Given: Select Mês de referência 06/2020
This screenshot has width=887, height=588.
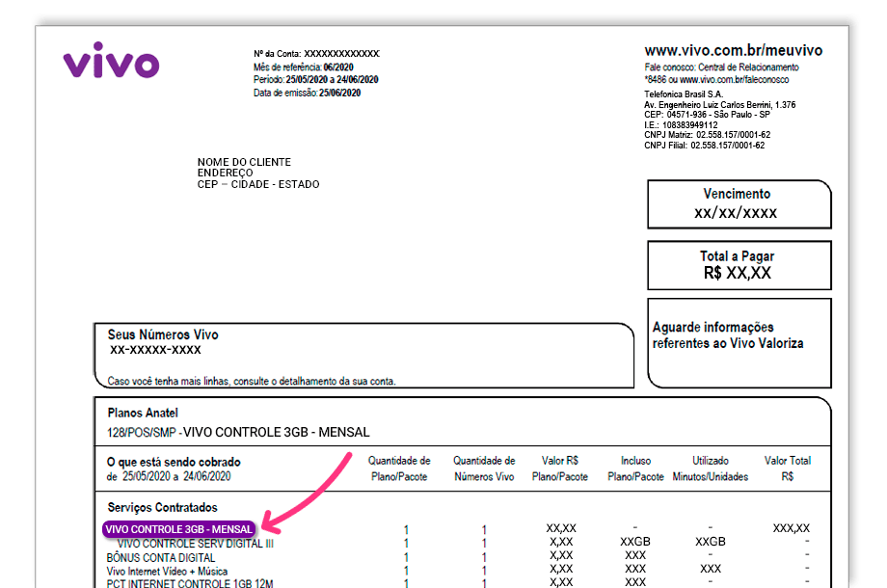Looking at the screenshot, I should point(303,67).
